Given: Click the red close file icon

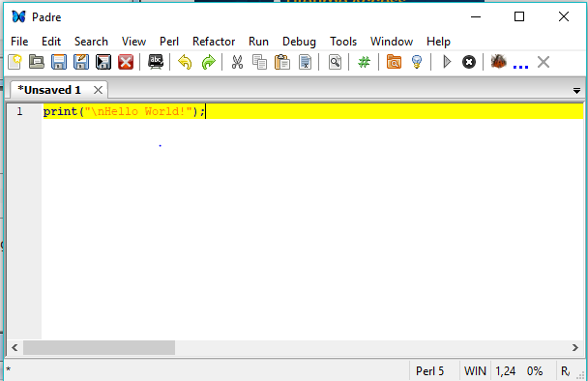Looking at the screenshot, I should tap(126, 62).
